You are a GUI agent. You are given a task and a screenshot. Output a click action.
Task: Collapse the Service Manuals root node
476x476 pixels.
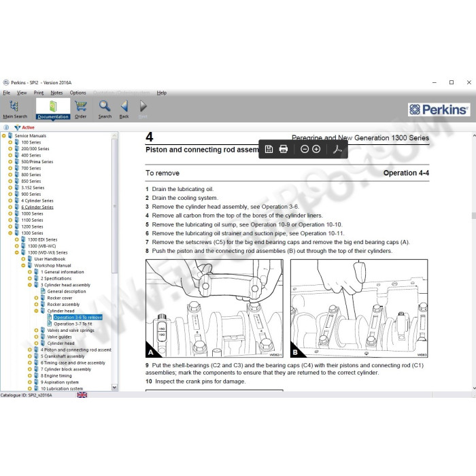pyautogui.click(x=3, y=136)
